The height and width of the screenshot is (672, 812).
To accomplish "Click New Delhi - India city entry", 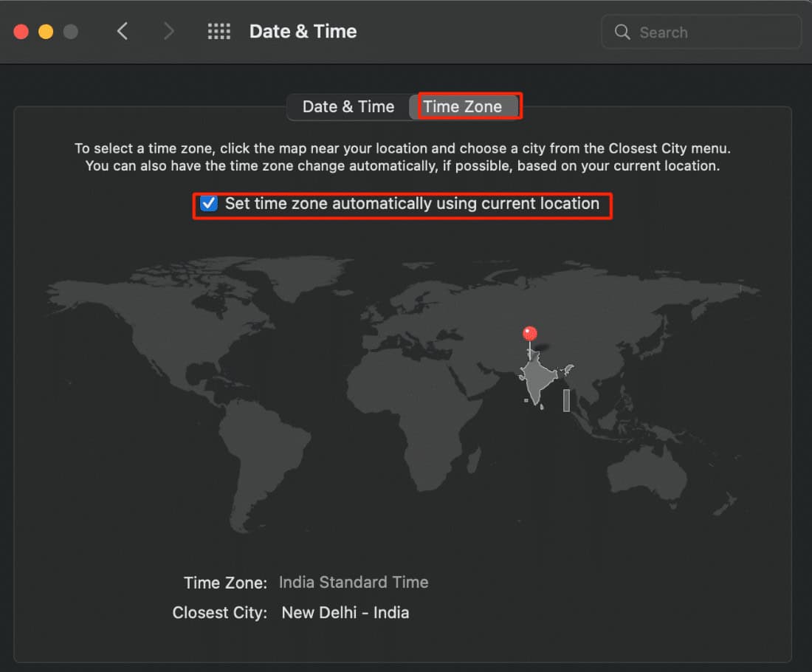I will pos(345,612).
